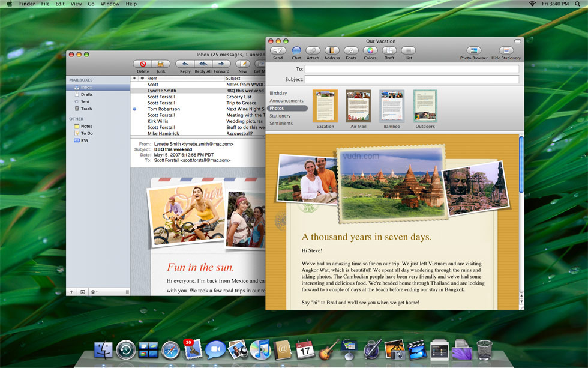Select the Tom Robertson message row
This screenshot has width=588, height=368.
point(198,109)
